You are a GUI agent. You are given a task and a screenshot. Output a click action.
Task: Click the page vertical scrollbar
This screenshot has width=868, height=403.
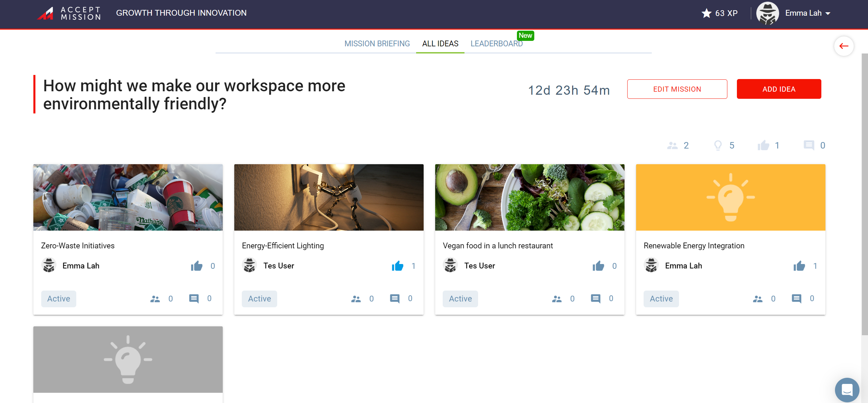coord(865,194)
